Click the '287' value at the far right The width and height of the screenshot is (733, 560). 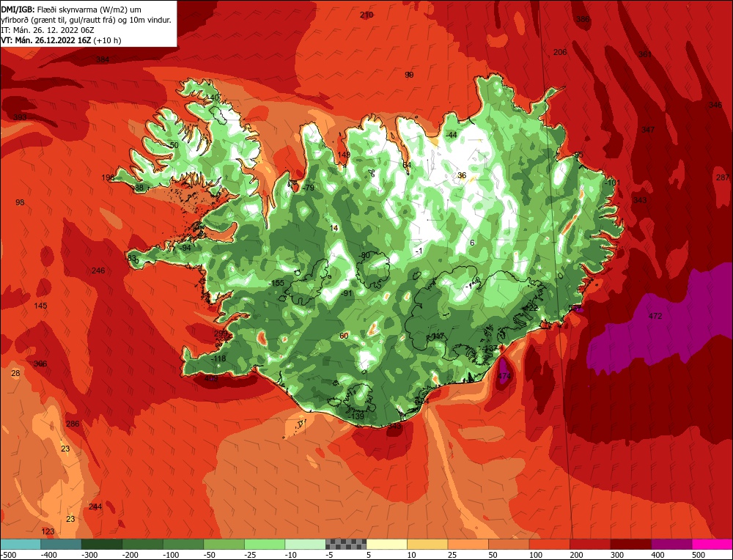pos(723,177)
